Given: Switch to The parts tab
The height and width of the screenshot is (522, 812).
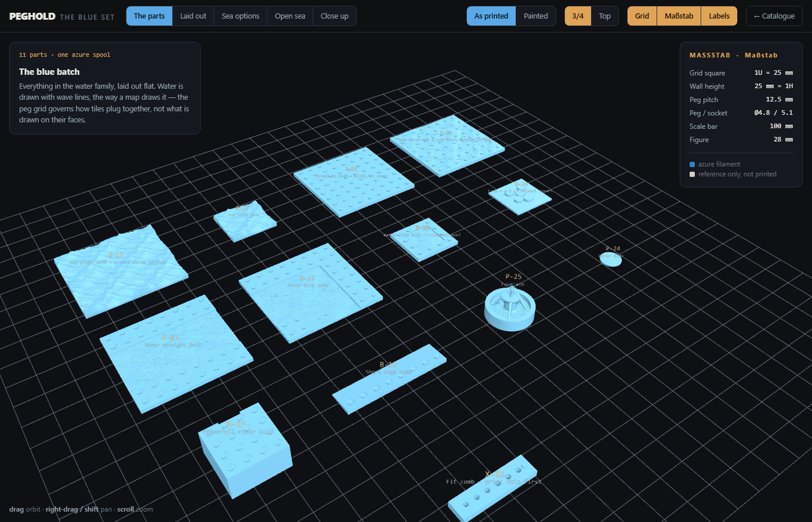Looking at the screenshot, I should pyautogui.click(x=149, y=16).
